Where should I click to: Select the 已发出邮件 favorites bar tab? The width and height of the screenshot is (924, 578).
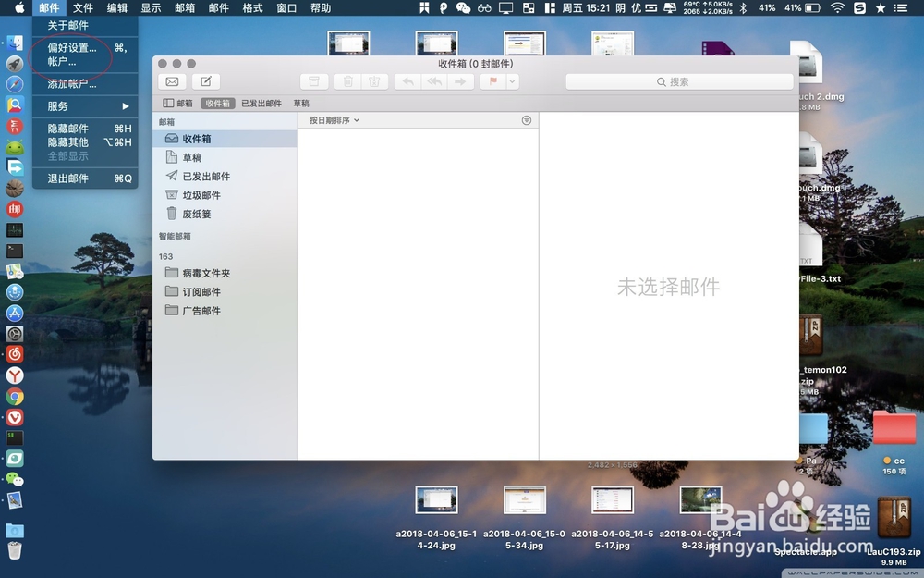(x=261, y=104)
